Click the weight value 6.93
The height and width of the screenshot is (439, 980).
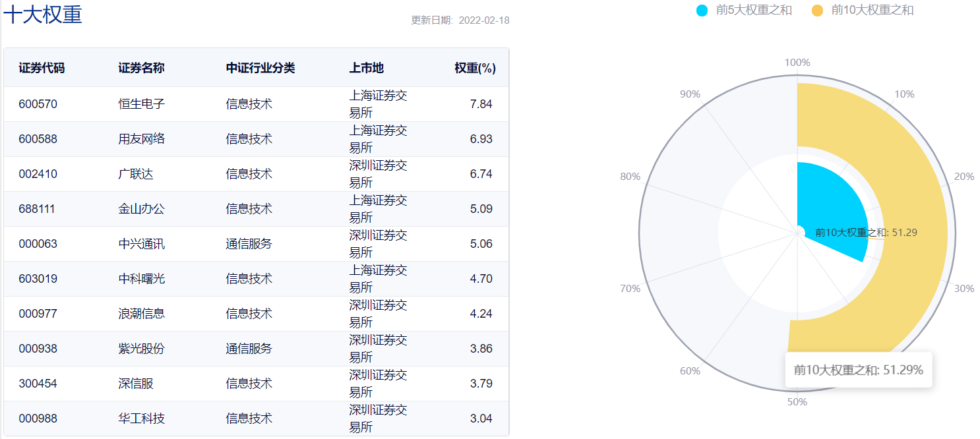[x=481, y=139]
